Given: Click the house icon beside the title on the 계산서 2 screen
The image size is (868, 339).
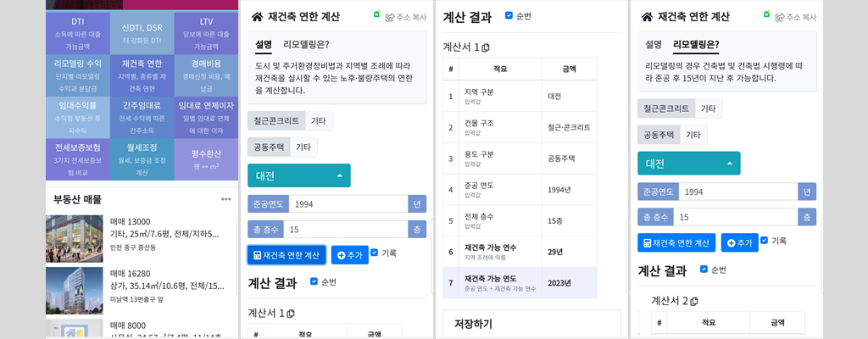Looking at the screenshot, I should click(x=647, y=17).
